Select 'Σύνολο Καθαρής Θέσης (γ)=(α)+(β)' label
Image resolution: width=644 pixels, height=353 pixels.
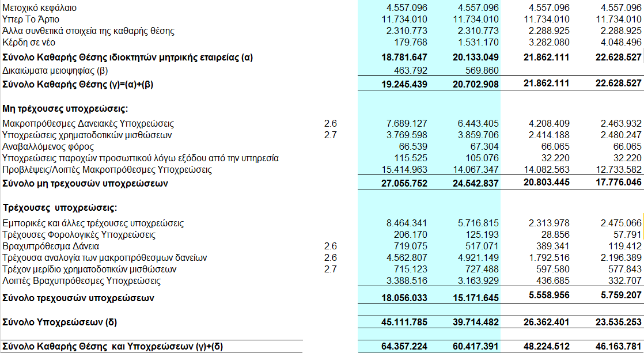coord(78,84)
